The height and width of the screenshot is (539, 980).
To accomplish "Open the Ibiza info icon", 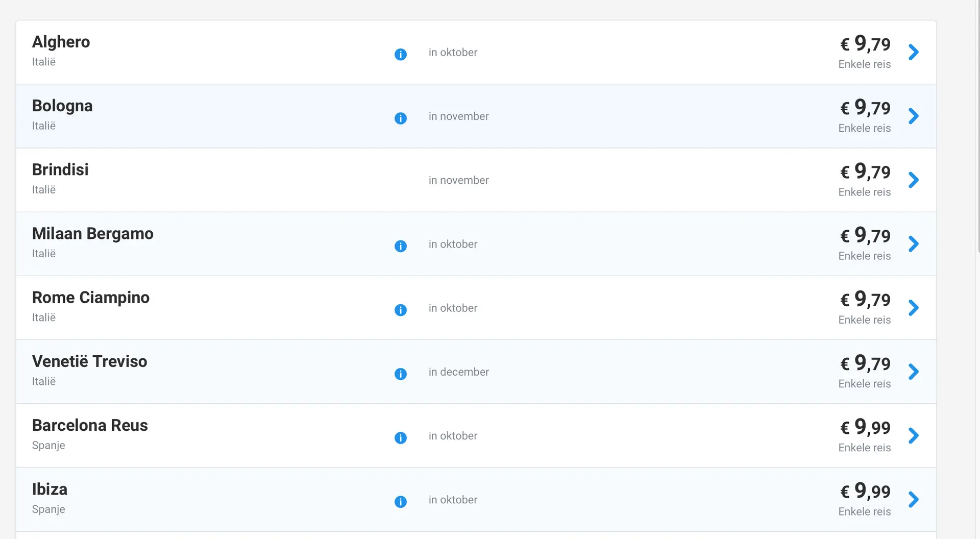I will pos(401,502).
